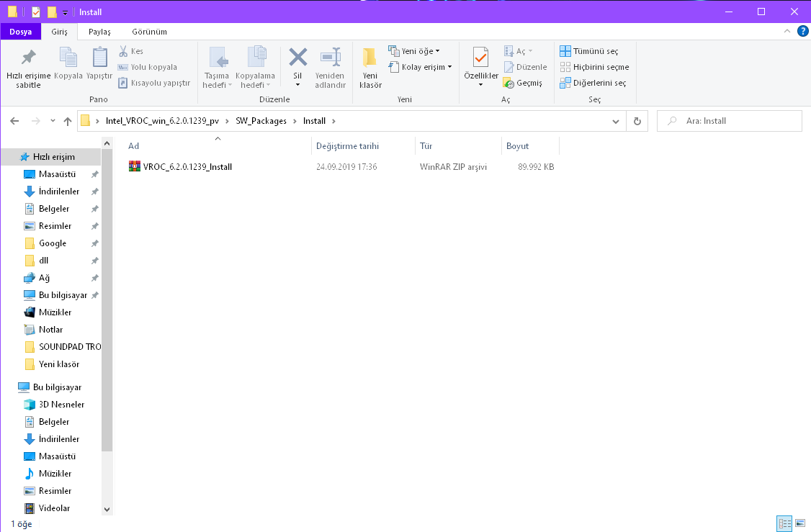Click SW_Packages in the address path
This screenshot has height=532, width=811.
tap(261, 121)
